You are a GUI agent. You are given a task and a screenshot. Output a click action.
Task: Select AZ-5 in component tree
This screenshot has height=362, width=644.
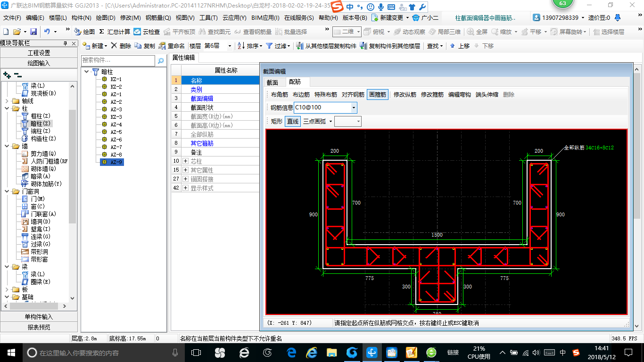click(116, 132)
